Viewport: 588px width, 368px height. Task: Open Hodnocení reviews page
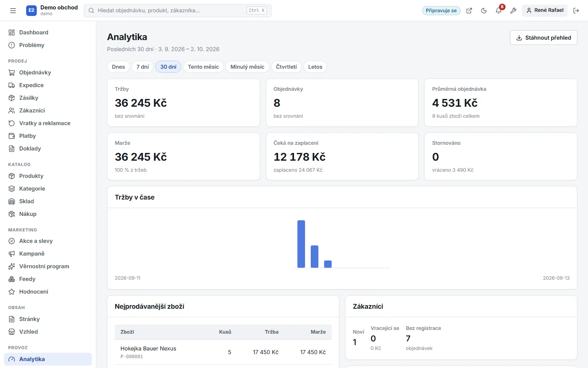48,292
